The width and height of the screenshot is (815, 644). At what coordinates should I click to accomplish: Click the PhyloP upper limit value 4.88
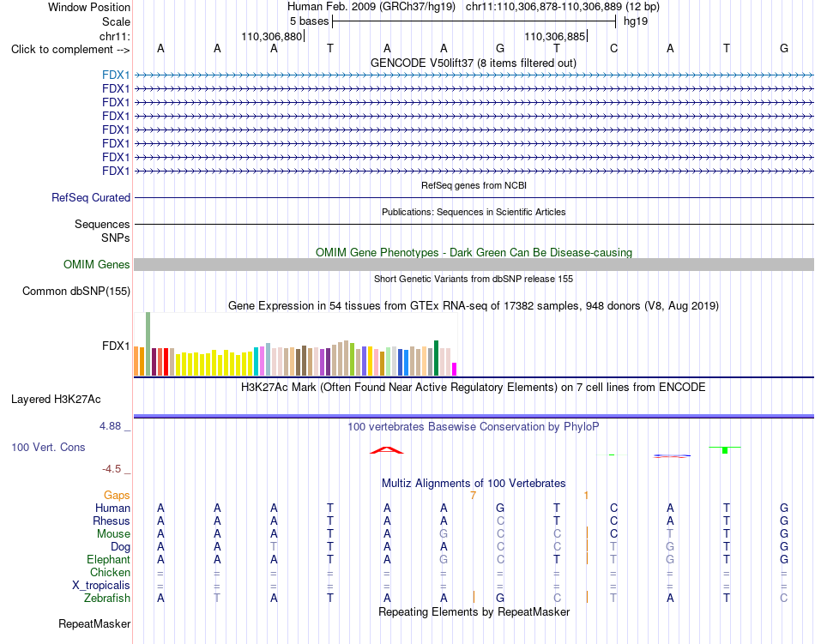pyautogui.click(x=110, y=426)
